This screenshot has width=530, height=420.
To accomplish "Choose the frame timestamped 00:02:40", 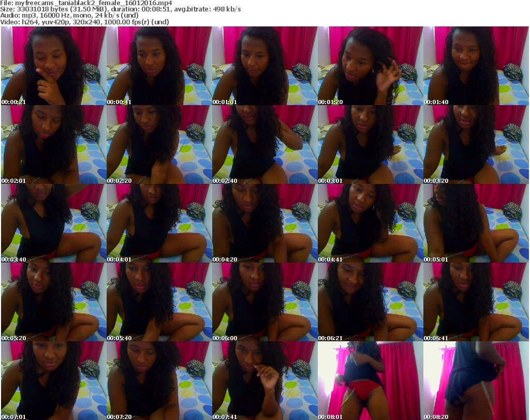I will click(x=264, y=144).
